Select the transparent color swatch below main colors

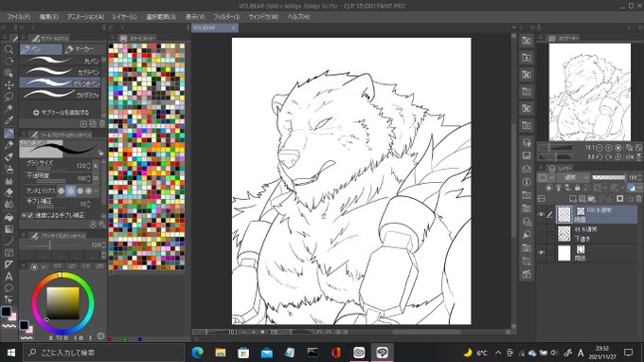point(9,325)
